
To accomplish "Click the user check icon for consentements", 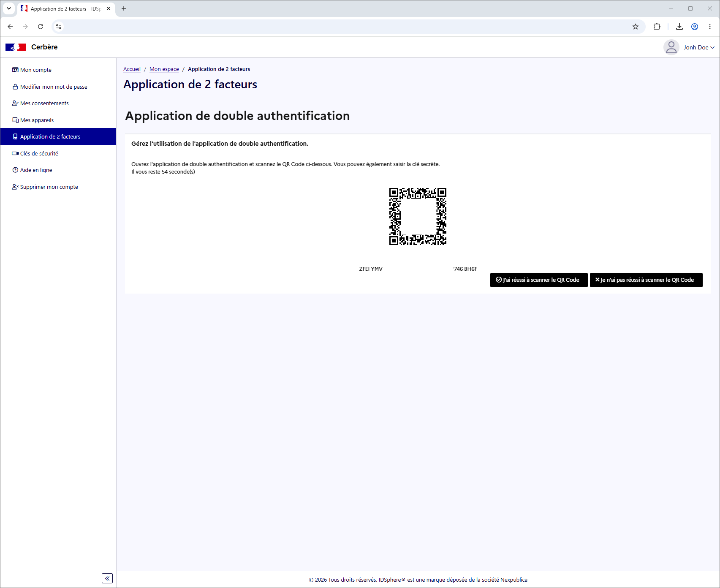I will (15, 103).
